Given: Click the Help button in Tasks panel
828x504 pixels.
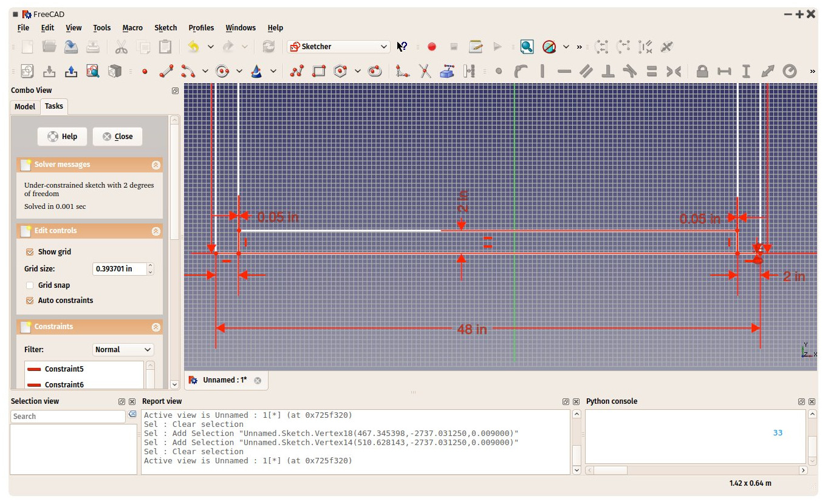Looking at the screenshot, I should [62, 137].
